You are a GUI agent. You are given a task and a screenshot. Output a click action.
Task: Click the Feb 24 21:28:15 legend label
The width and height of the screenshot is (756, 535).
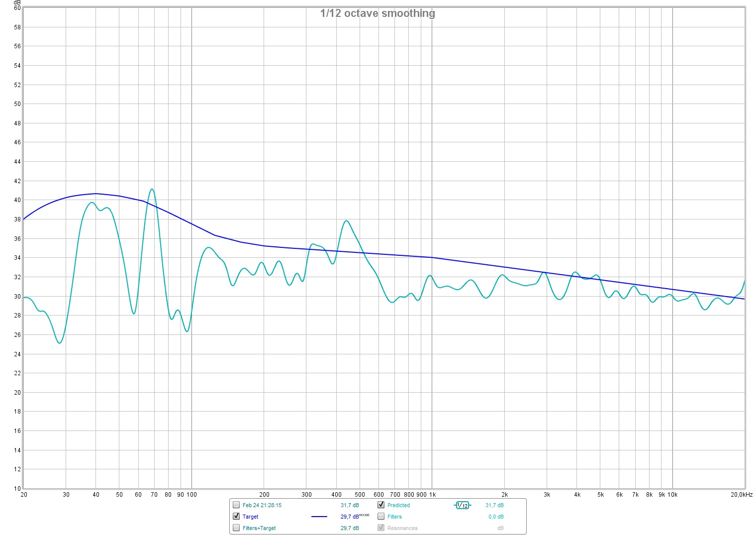pyautogui.click(x=262, y=505)
